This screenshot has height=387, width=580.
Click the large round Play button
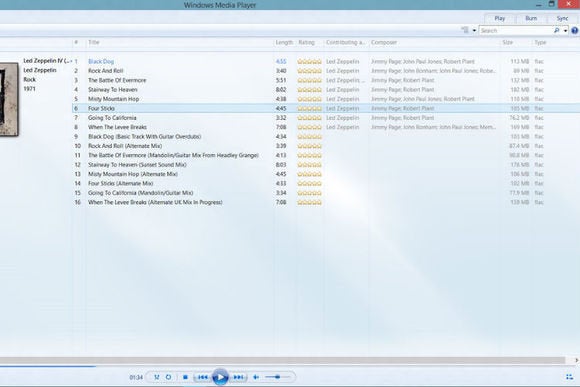(220, 377)
